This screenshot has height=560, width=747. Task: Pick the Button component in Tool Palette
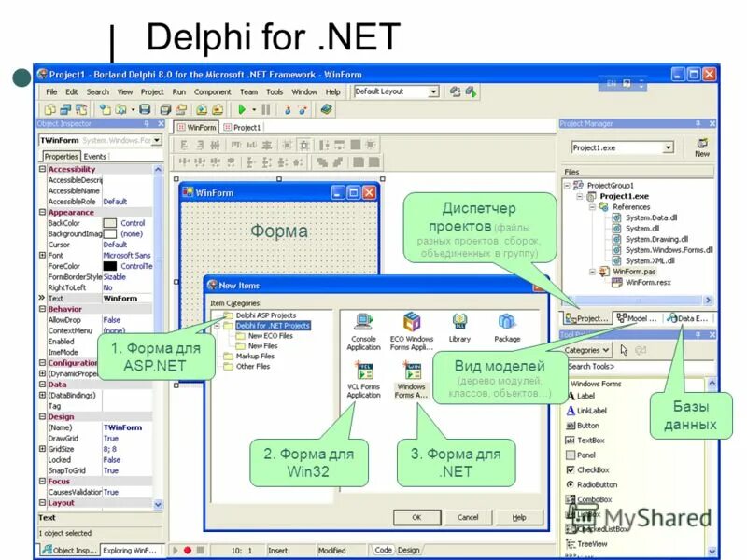point(582,426)
